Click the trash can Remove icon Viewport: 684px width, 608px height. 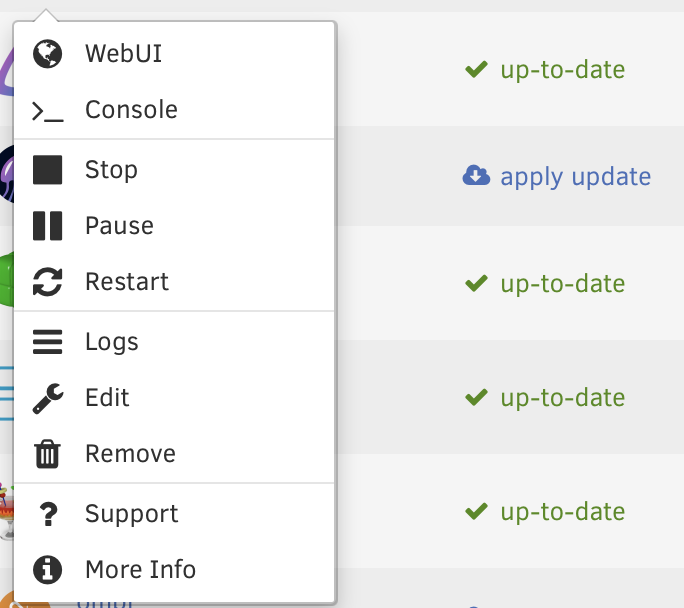(x=48, y=454)
